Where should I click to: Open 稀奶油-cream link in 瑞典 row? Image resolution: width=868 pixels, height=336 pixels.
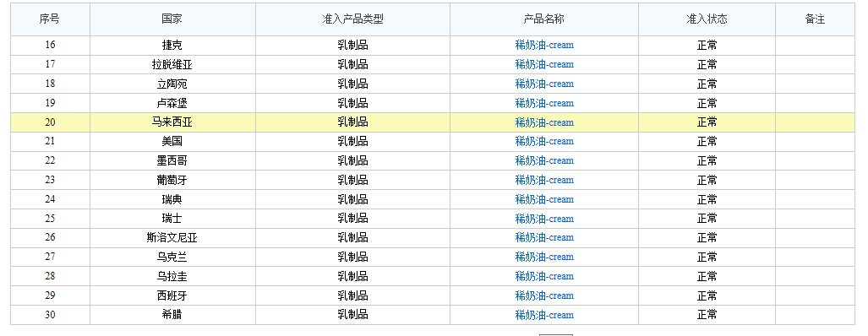coord(544,199)
